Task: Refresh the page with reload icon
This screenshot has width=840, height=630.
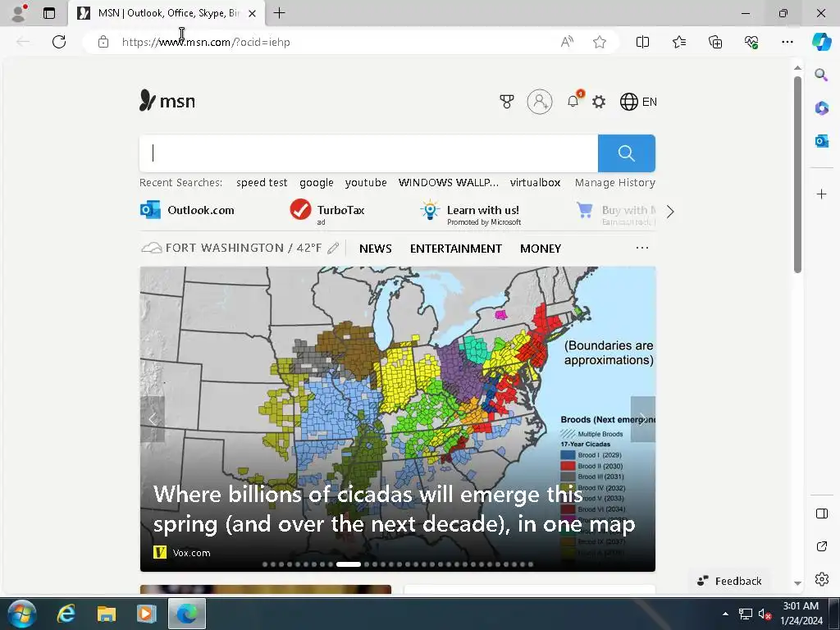Action: click(59, 42)
